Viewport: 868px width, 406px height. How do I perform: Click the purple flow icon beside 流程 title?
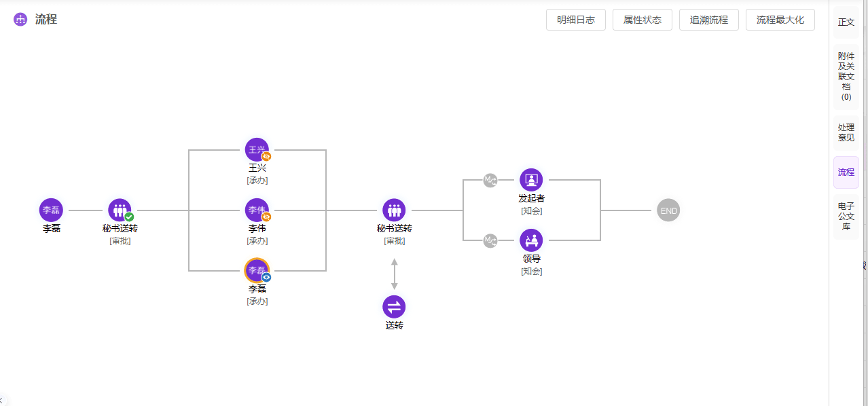[x=20, y=20]
